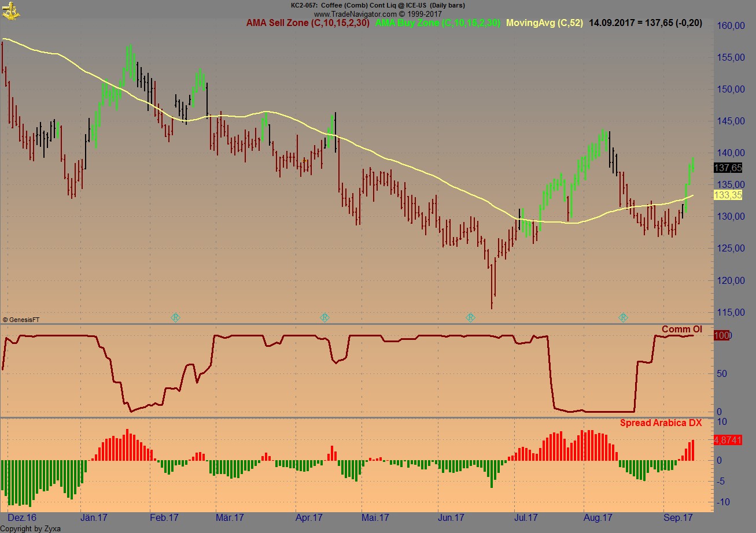Click the diamond R rollover icon near Jun.17

click(x=471, y=317)
